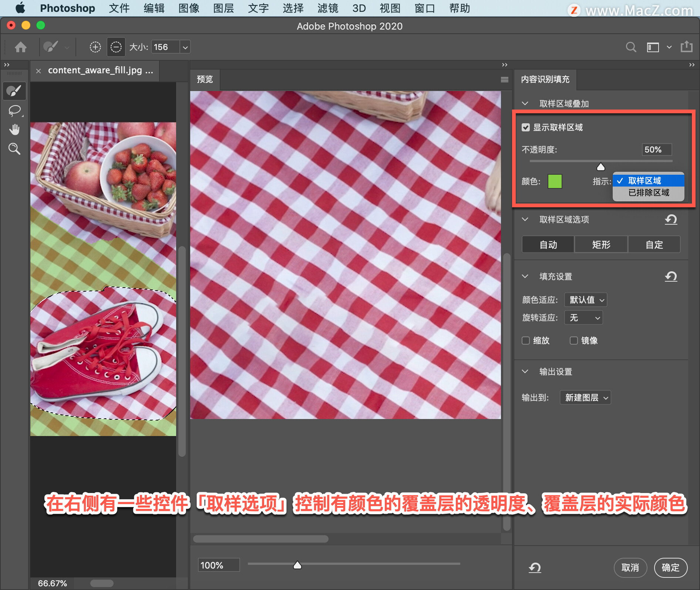Enable the 缩放 checkbox
This screenshot has height=590, width=700.
[x=525, y=341]
